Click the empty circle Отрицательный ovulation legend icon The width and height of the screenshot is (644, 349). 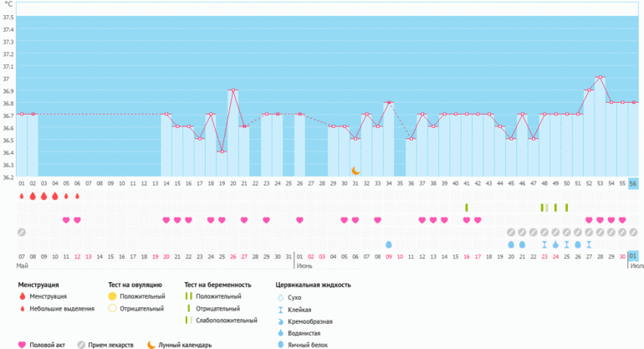(112, 308)
